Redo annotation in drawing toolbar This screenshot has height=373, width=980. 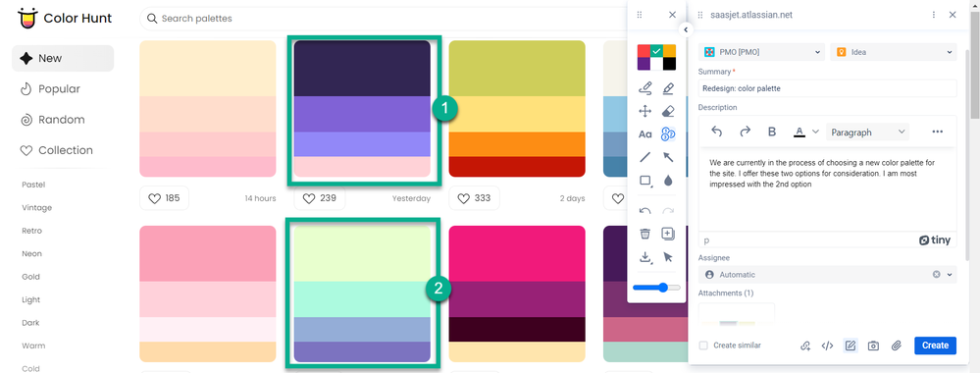pos(667,211)
